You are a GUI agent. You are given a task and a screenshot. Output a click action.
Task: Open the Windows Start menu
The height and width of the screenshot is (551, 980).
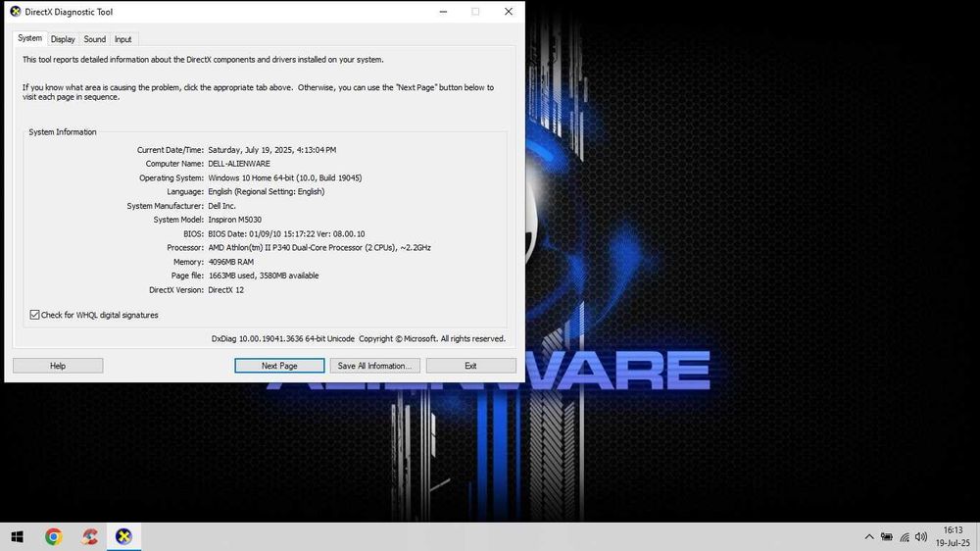pyautogui.click(x=17, y=536)
